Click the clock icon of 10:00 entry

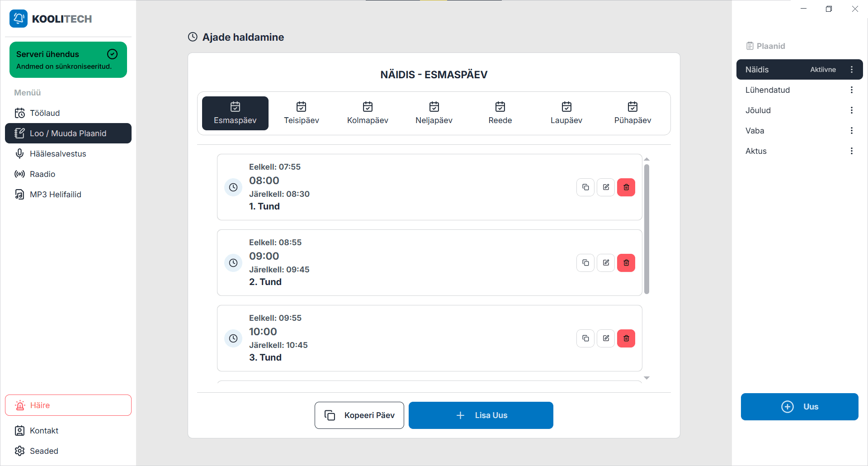coord(233,338)
